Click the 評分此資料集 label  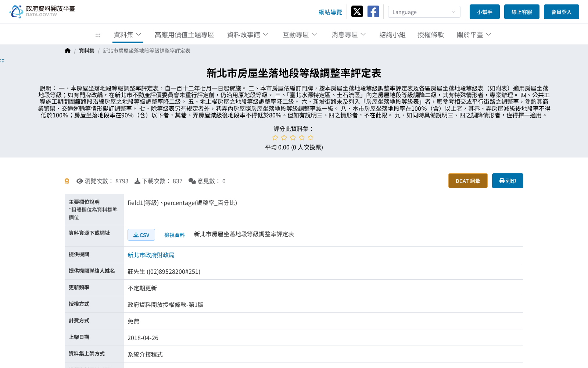(x=294, y=129)
